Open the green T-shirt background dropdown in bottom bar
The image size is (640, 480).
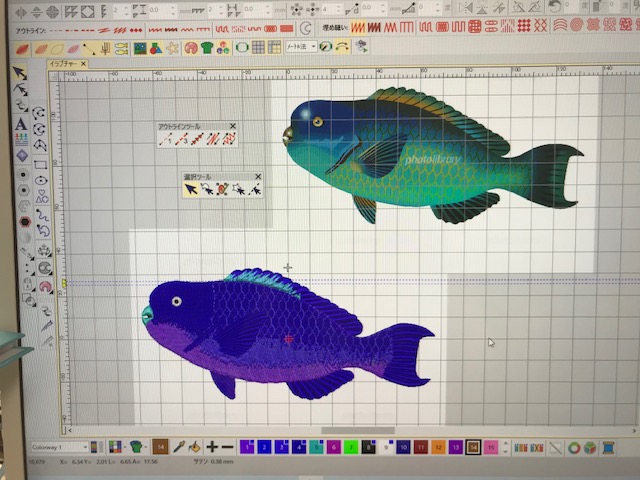point(138,447)
